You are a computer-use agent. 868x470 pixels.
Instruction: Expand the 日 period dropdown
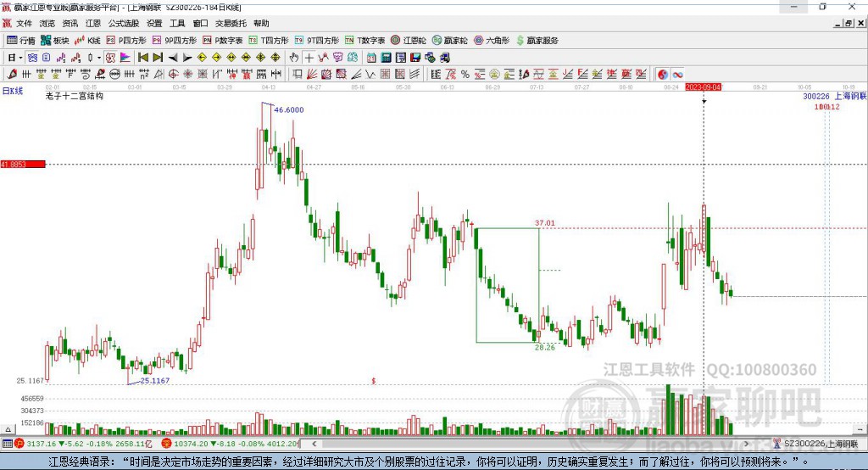pos(20,58)
